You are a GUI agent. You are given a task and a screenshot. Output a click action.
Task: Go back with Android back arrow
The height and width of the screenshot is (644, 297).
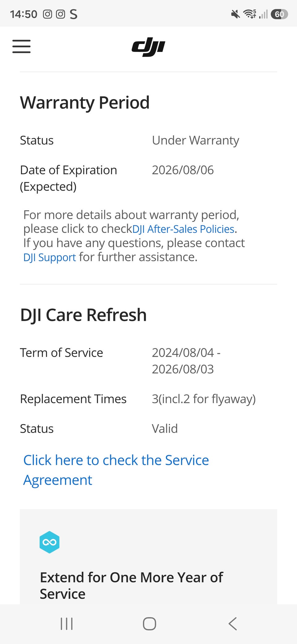233,624
